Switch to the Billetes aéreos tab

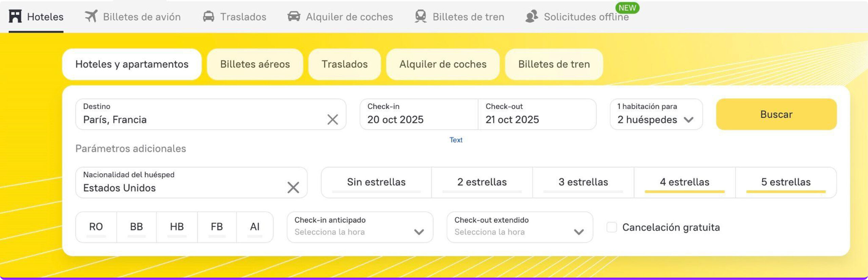pos(255,64)
